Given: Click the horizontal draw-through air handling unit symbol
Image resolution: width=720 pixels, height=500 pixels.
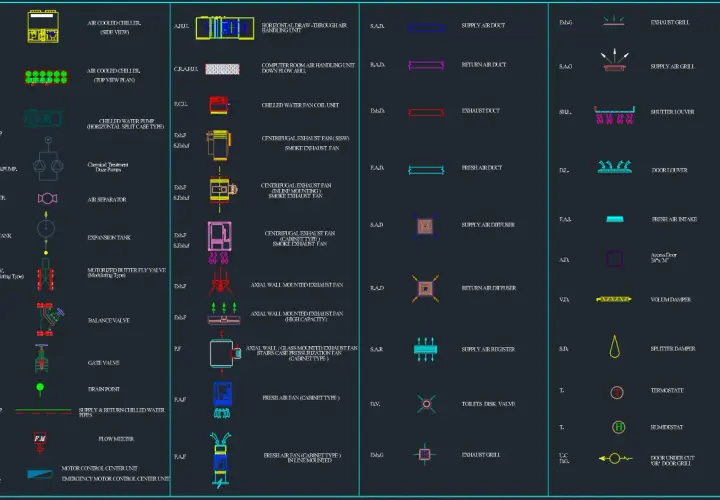Looking at the screenshot, I should (x=225, y=28).
